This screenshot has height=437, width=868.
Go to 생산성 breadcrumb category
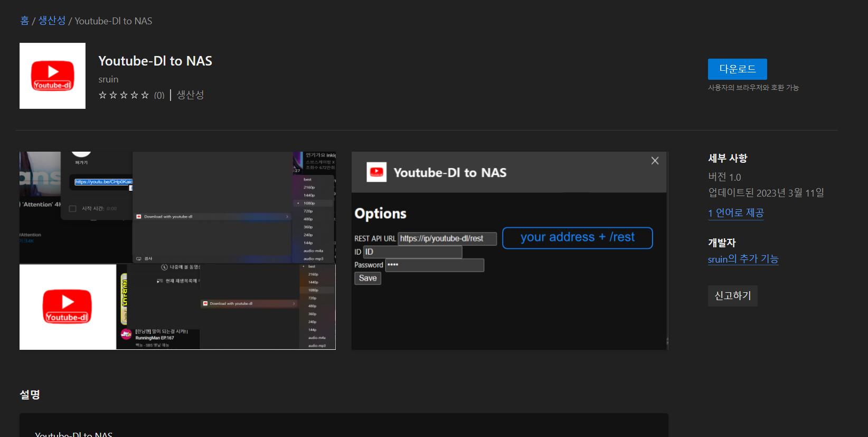point(52,21)
